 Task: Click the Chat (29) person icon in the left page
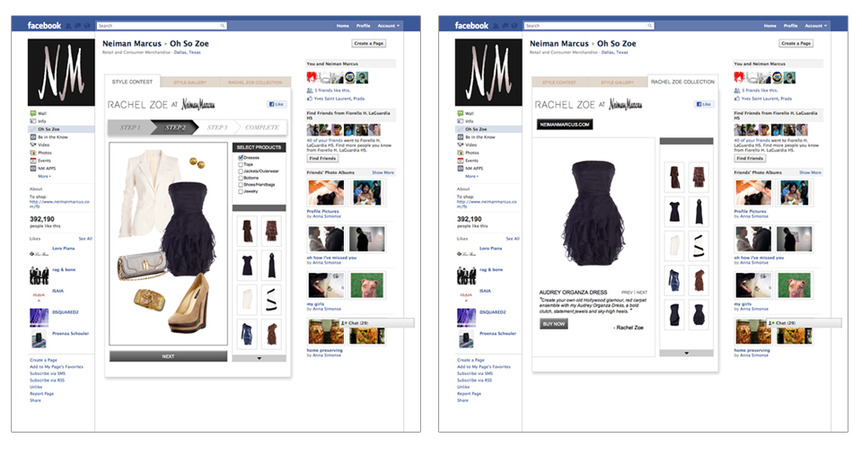[344, 323]
